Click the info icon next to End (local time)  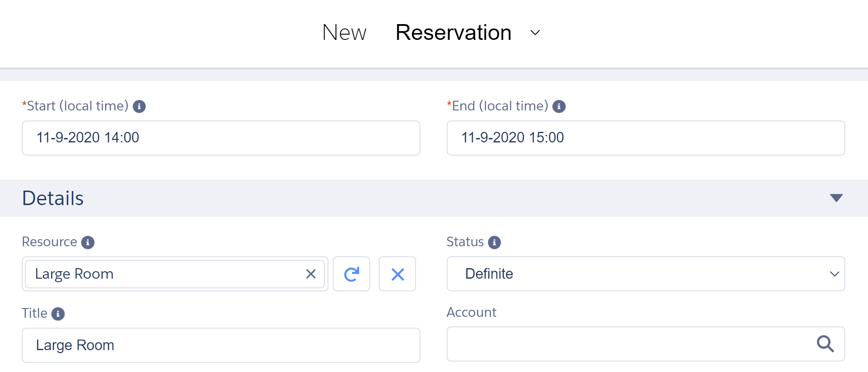point(559,106)
